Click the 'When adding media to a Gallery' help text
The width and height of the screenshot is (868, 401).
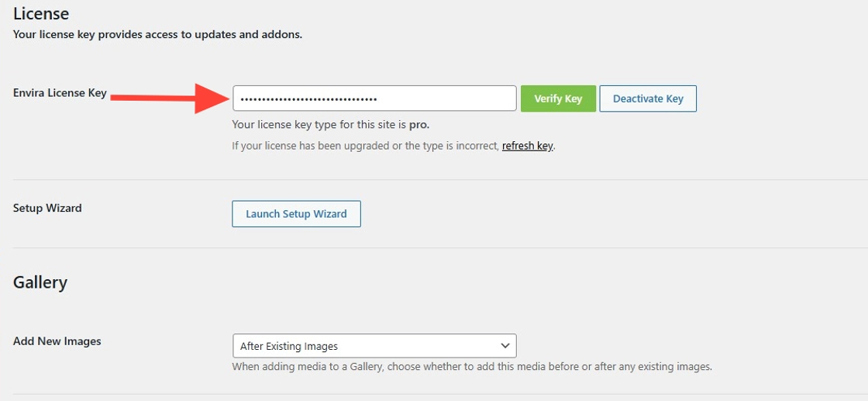point(472,367)
